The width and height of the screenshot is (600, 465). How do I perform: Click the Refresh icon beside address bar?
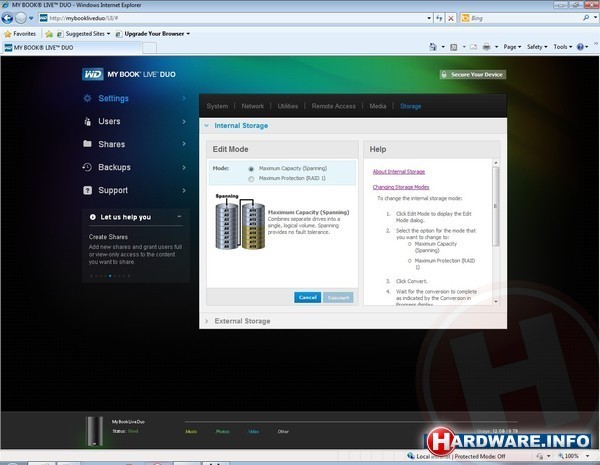point(439,18)
